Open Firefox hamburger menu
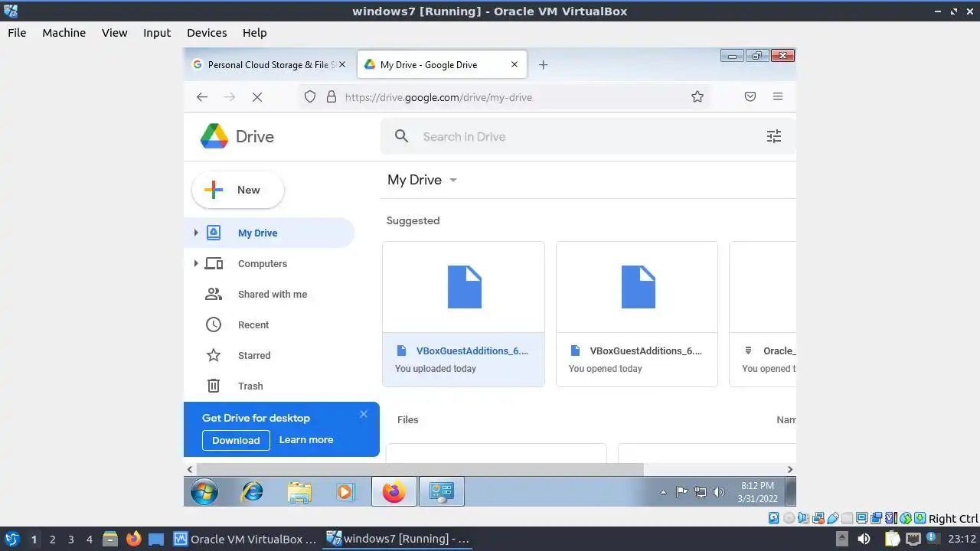The height and width of the screenshot is (551, 980). tap(778, 97)
